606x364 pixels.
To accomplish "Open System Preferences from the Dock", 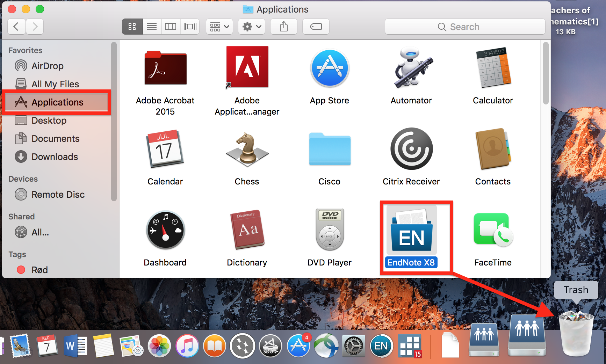I will coord(354,346).
